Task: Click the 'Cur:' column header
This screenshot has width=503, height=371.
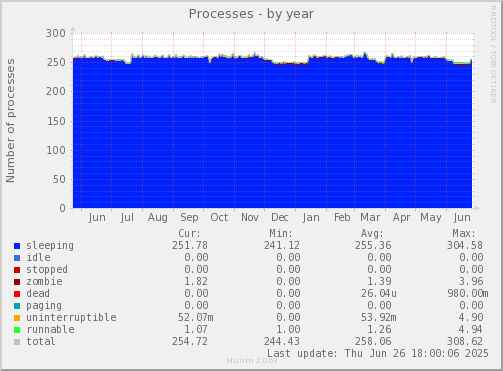Action: tap(190, 234)
